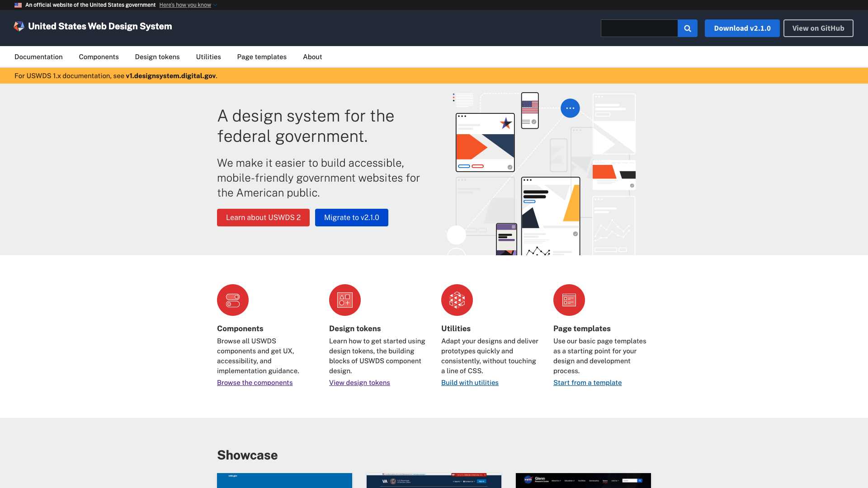
Task: Focus the header search input field
Action: [x=639, y=28]
